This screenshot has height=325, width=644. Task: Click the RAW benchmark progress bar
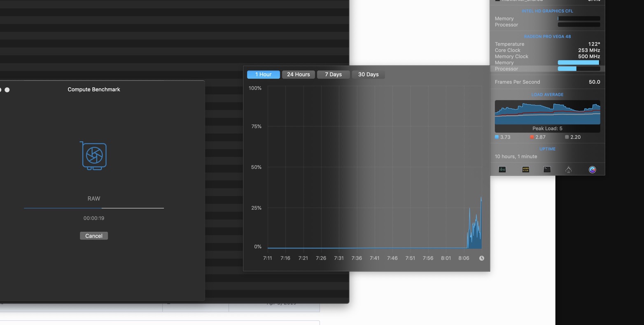[x=94, y=208]
